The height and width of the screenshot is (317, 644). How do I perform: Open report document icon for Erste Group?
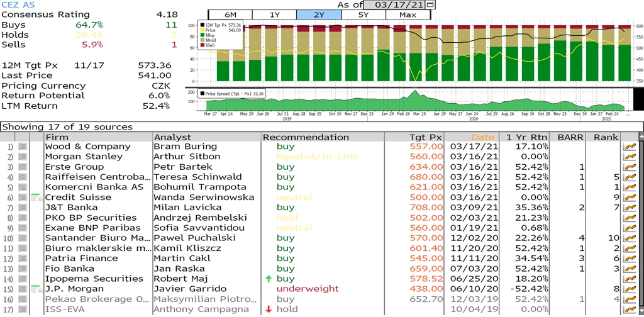[x=23, y=167]
